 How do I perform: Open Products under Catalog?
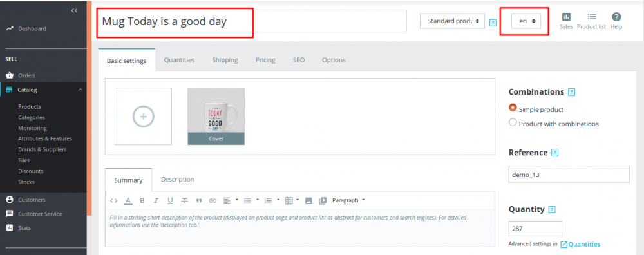30,106
